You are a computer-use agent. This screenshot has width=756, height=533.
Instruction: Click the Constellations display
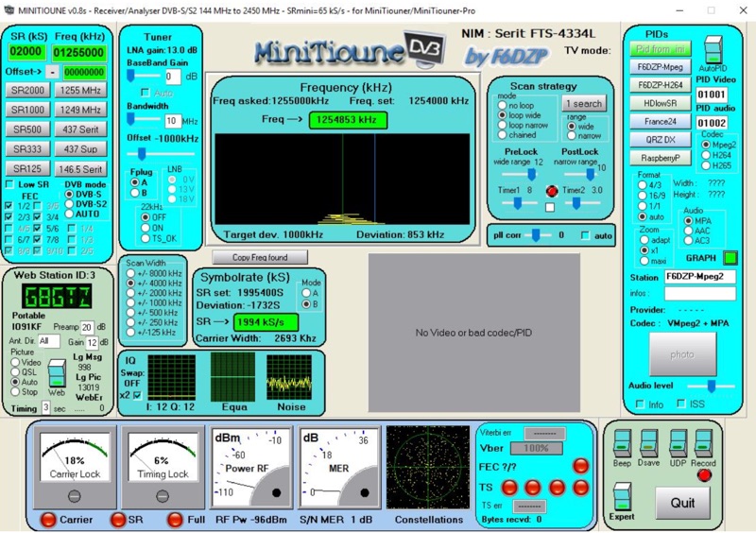pos(428,467)
